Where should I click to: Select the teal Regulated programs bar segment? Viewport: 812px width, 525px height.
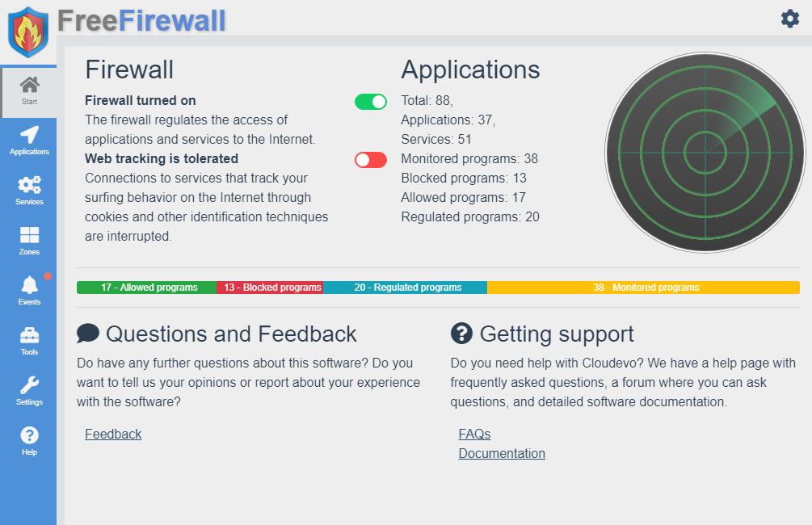pyautogui.click(x=406, y=288)
